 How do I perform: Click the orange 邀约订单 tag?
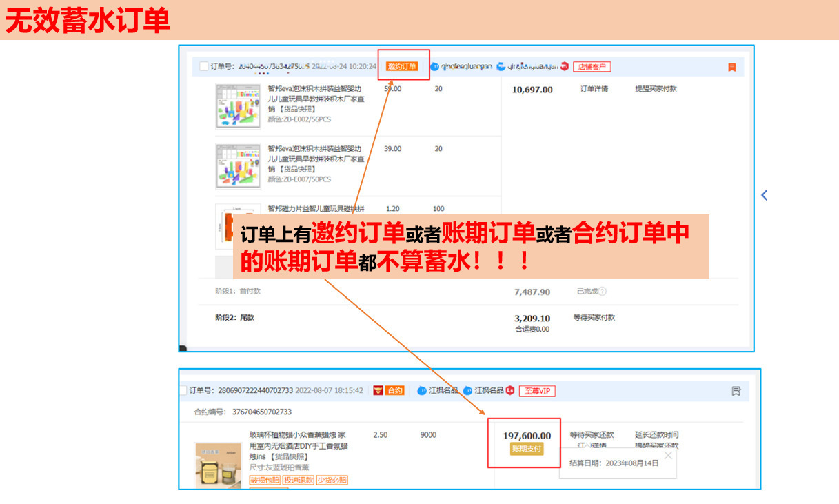point(402,67)
